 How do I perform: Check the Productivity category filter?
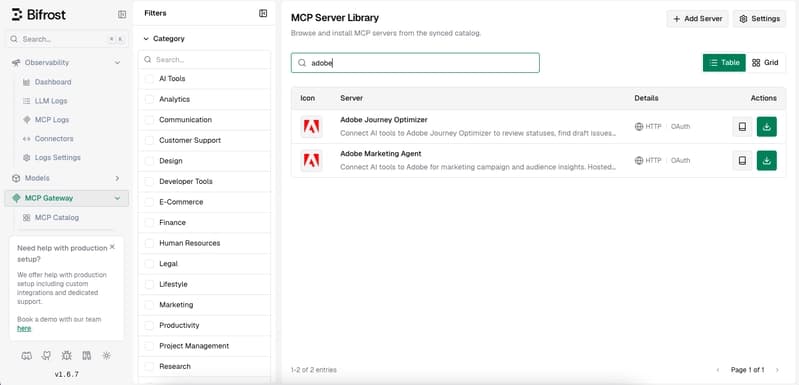(x=149, y=325)
